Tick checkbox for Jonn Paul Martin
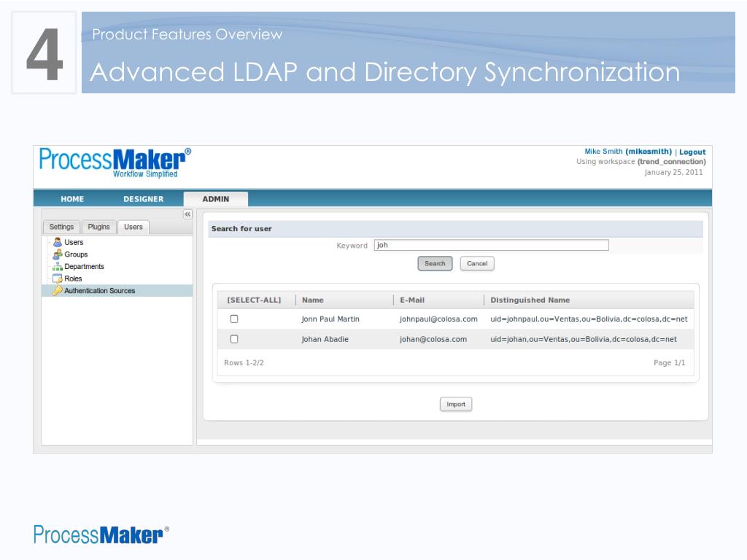The image size is (747, 560). [x=234, y=319]
